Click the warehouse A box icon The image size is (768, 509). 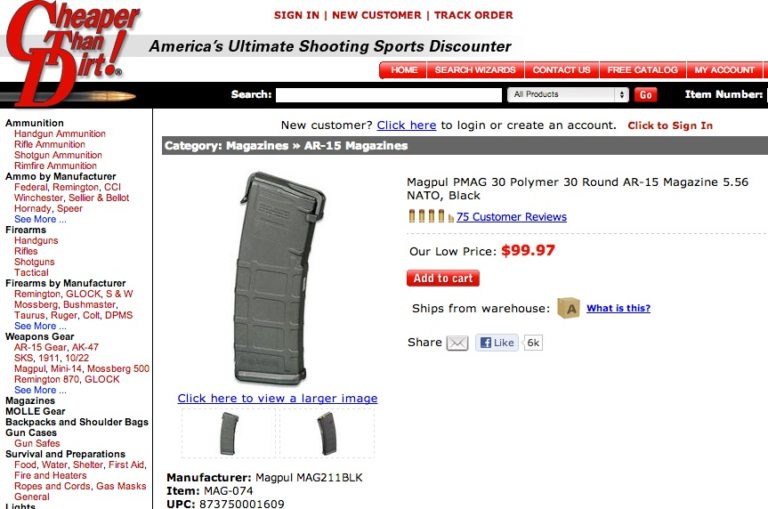[x=568, y=308]
